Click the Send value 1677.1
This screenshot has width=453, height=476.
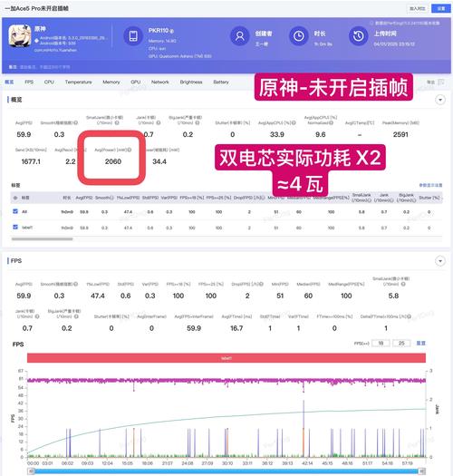31,161
